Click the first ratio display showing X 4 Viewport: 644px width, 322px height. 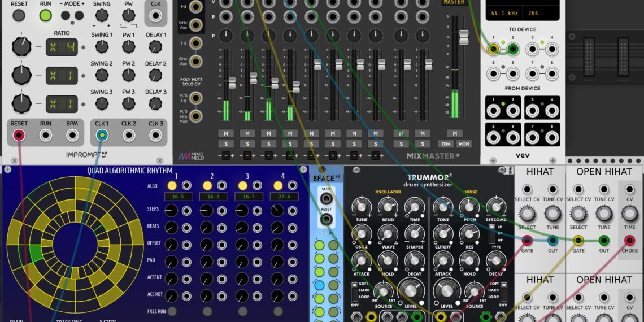click(62, 47)
